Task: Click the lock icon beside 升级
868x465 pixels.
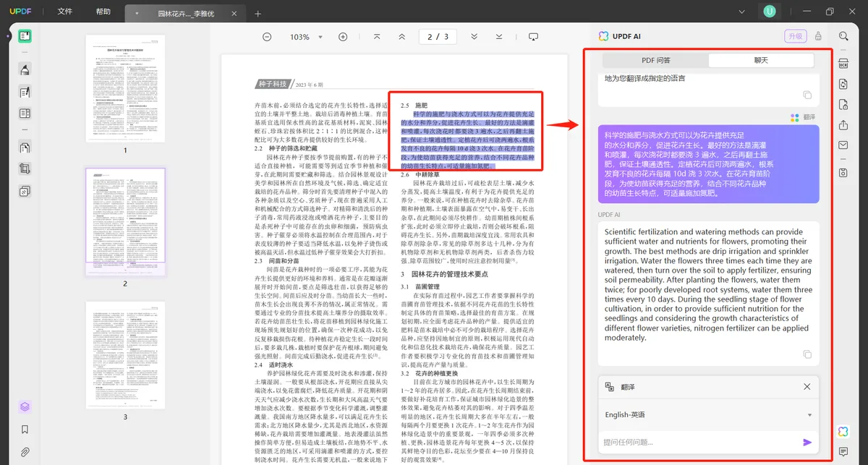Action: click(x=818, y=36)
